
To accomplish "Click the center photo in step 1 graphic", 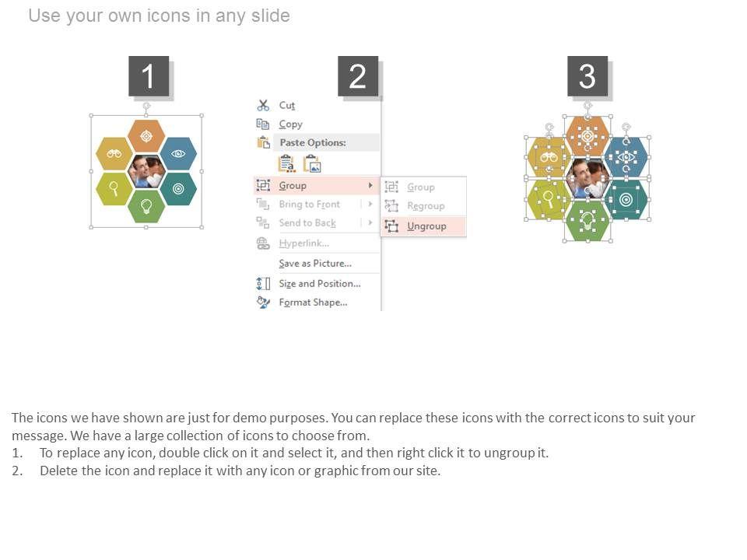I will [146, 171].
